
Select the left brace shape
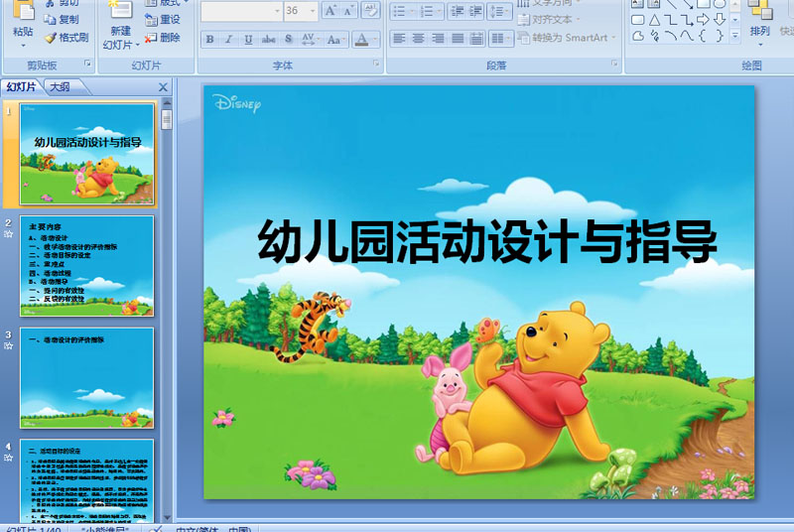tap(703, 36)
